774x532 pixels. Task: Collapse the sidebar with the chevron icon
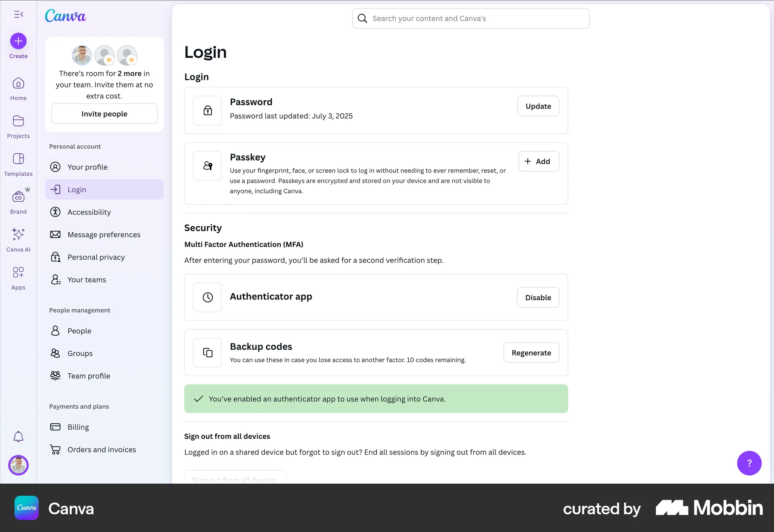18,15
